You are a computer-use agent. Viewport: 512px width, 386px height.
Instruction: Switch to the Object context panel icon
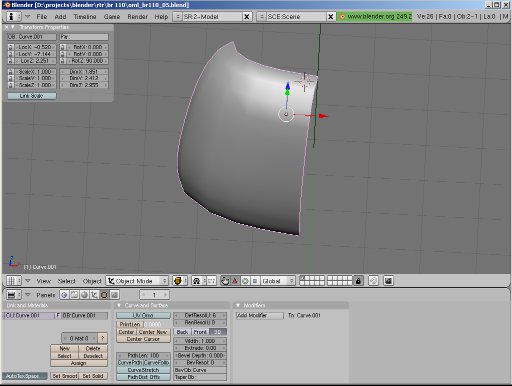click(x=94, y=295)
